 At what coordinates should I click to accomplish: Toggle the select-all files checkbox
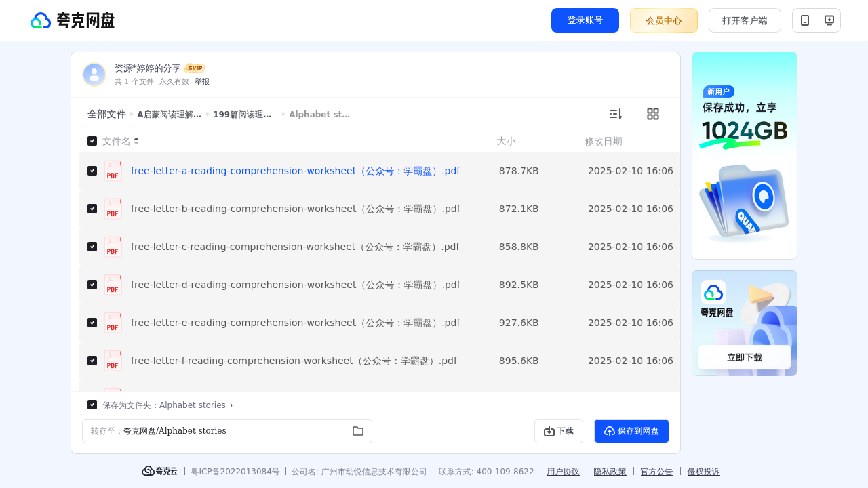(x=92, y=141)
